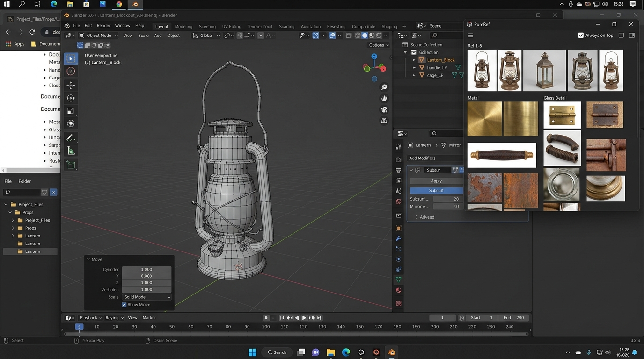This screenshot has width=644, height=359.
Task: Open the Render properties camera tab
Action: 399,160
